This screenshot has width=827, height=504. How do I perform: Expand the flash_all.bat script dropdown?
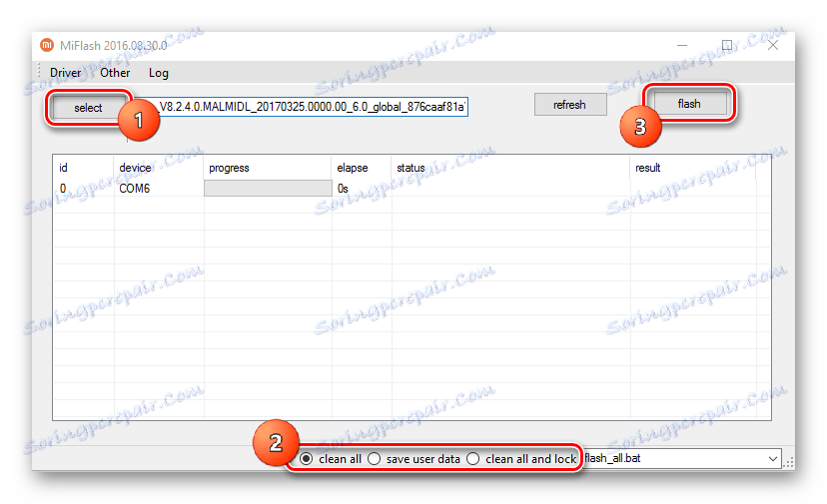click(773, 459)
